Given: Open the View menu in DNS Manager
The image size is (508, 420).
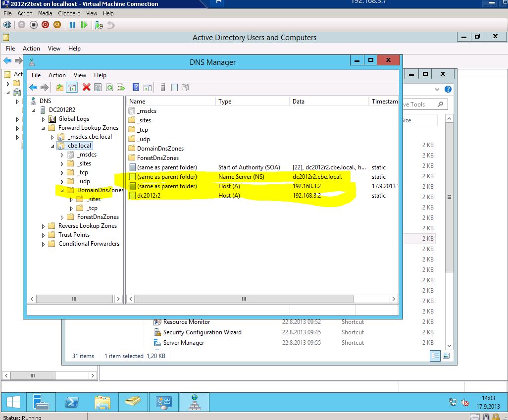Looking at the screenshot, I should pos(80,75).
